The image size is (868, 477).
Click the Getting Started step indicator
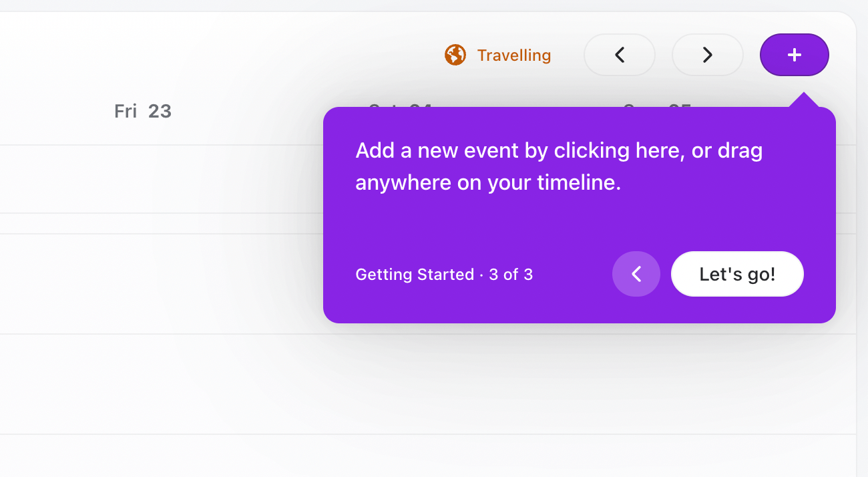444,275
